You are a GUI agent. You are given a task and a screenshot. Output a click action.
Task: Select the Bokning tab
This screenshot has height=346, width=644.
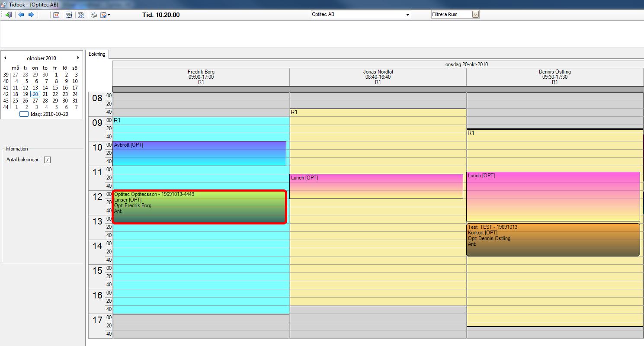tap(97, 54)
